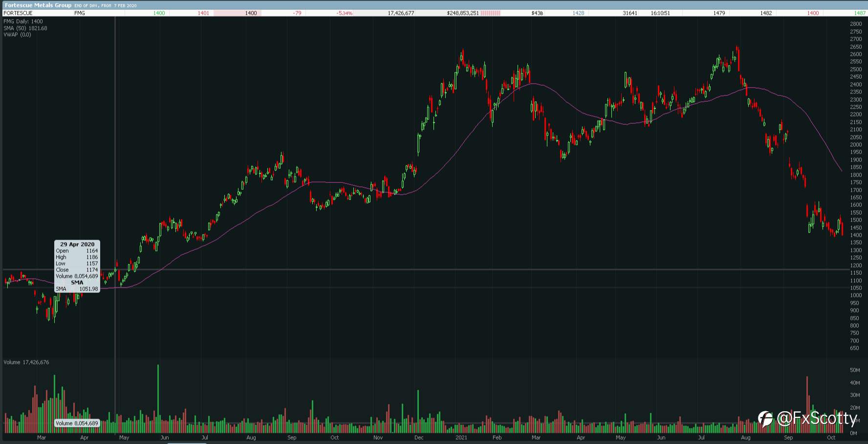Click the 50M label on the volume axis
Image resolution: width=868 pixels, height=444 pixels.
coord(855,370)
